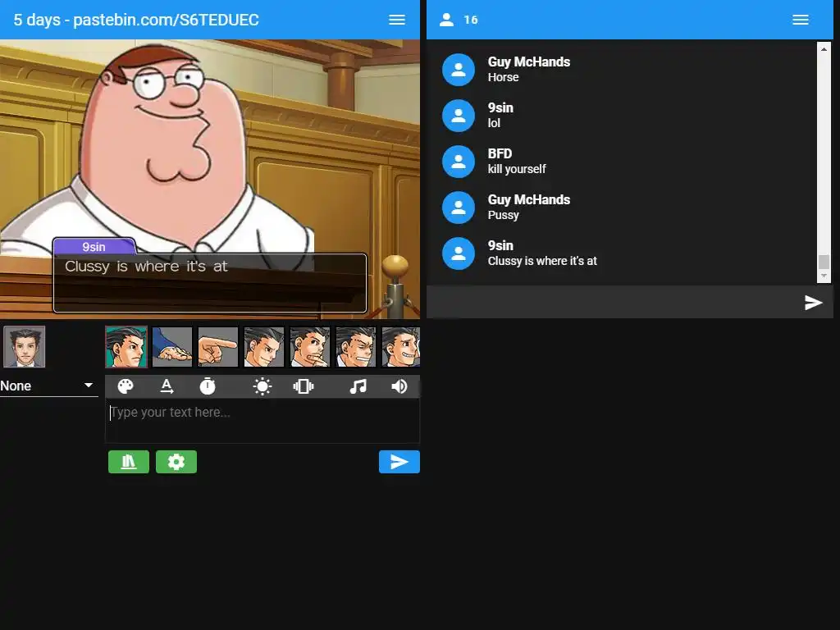
Task: Click the chat message input box
Action: pos(615,302)
